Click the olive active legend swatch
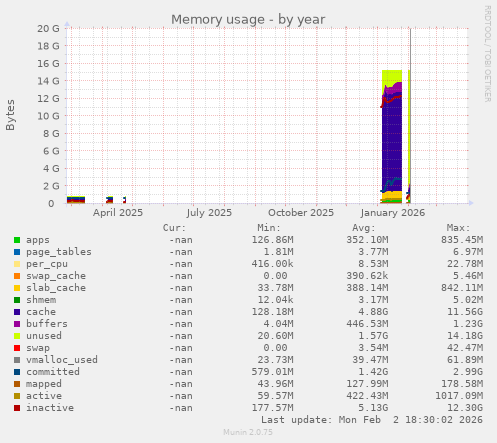 point(17,396)
